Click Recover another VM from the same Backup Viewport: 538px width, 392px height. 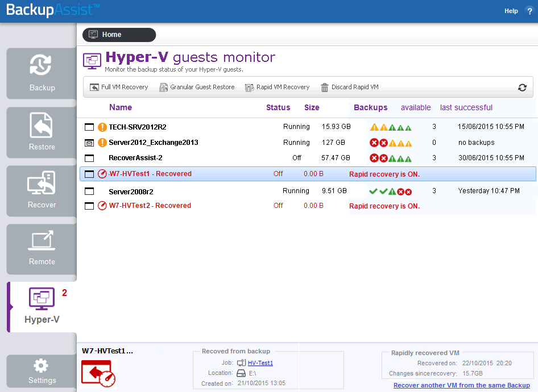pos(461,385)
